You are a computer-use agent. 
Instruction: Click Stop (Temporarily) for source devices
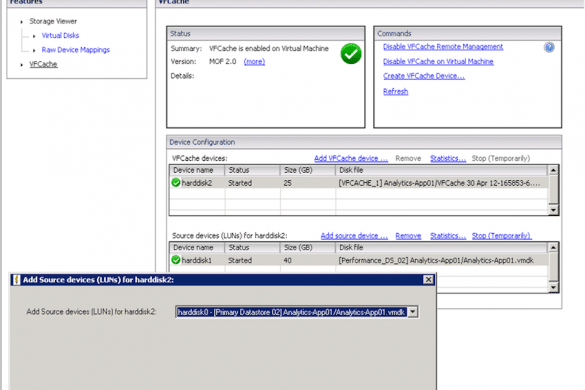pos(501,235)
